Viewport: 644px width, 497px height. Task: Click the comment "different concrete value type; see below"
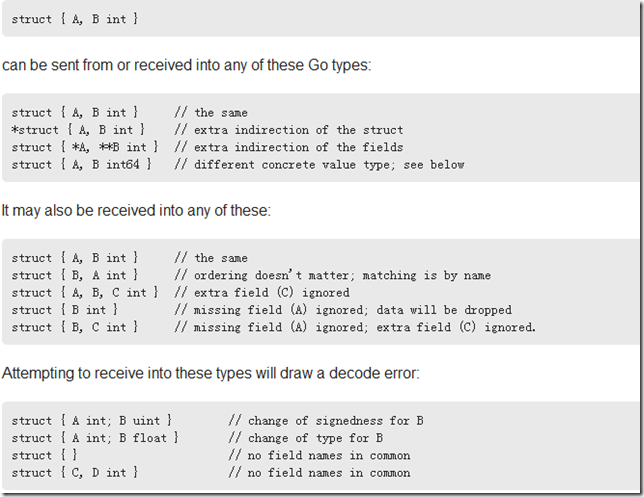[319, 164]
